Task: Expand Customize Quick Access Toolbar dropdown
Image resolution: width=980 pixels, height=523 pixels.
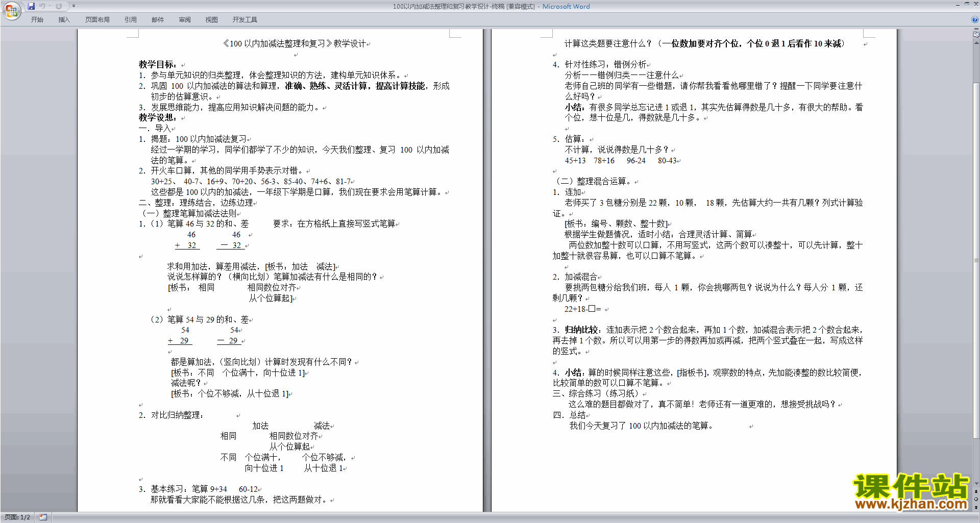Action: [73, 6]
